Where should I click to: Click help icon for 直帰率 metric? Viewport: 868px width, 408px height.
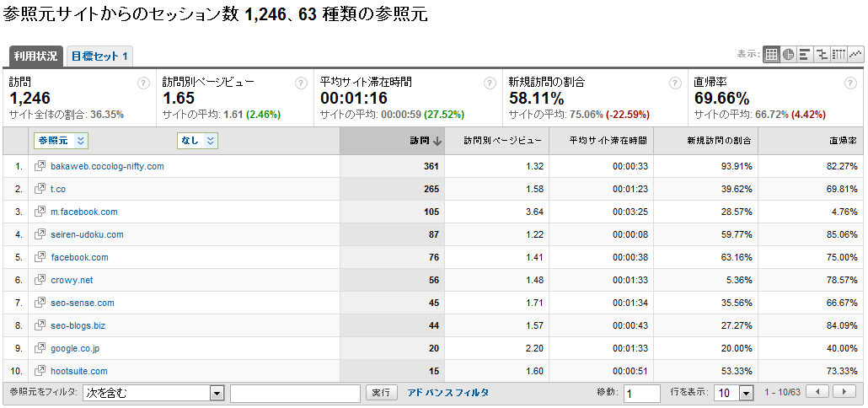[853, 83]
